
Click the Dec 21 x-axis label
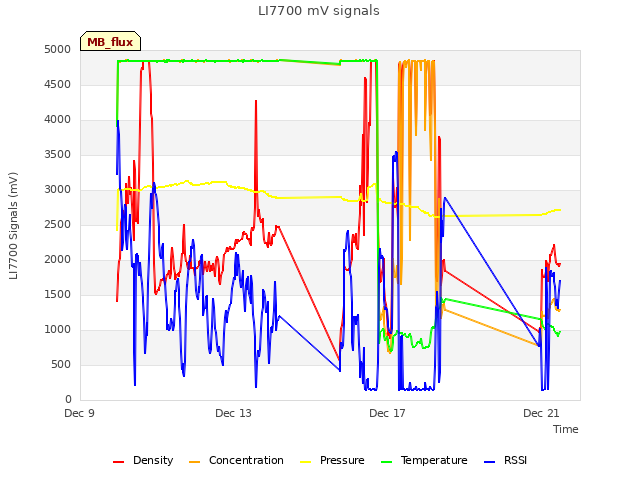541,413
